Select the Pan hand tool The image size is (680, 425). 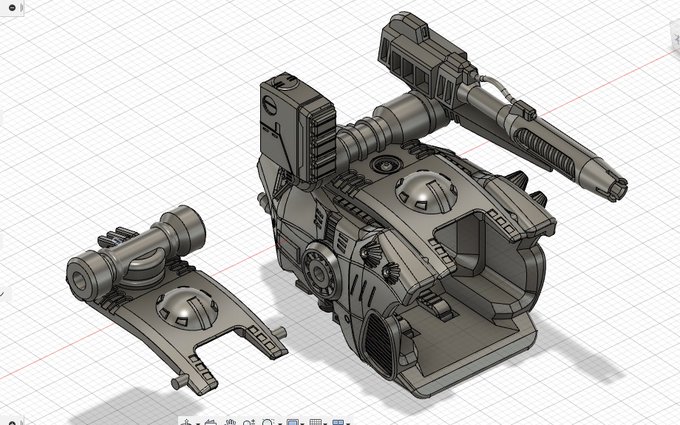pyautogui.click(x=230, y=422)
